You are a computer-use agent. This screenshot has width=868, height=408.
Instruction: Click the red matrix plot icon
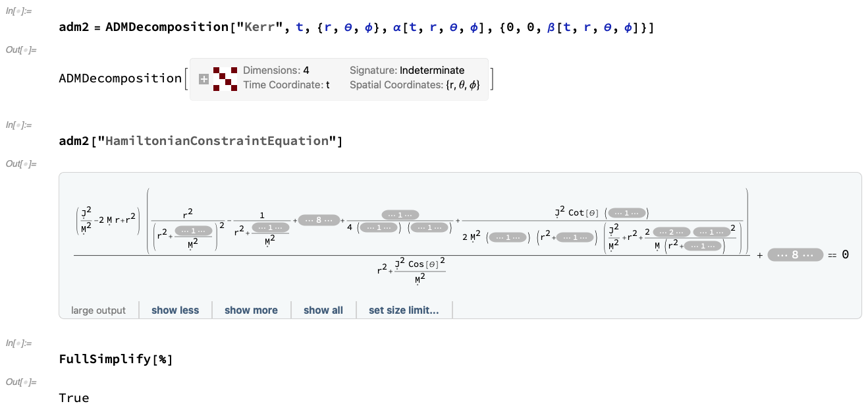225,78
